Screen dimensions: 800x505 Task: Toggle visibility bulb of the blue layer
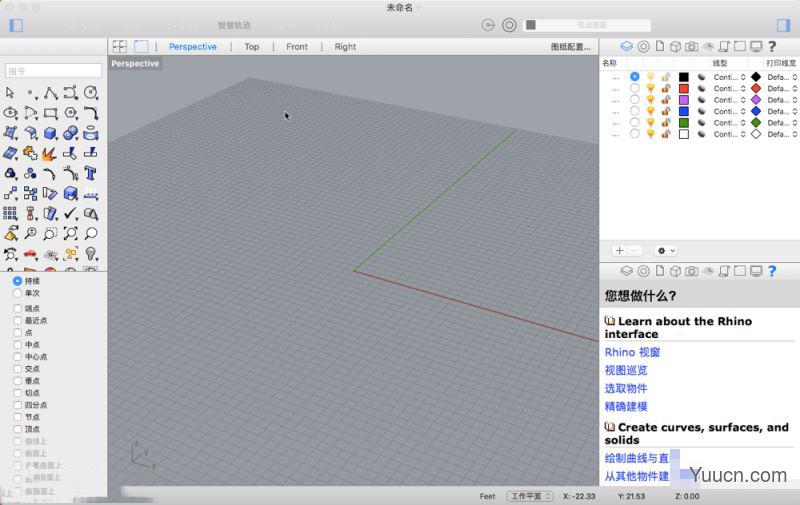[x=651, y=111]
